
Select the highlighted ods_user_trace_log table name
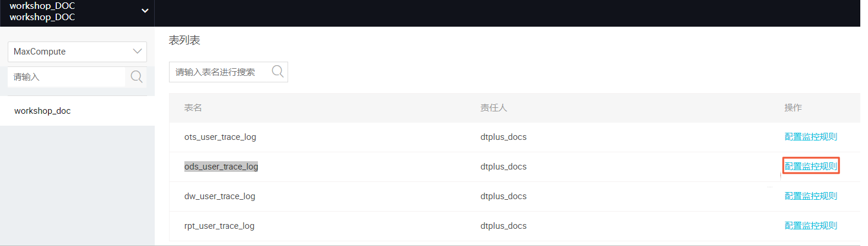coord(221,167)
